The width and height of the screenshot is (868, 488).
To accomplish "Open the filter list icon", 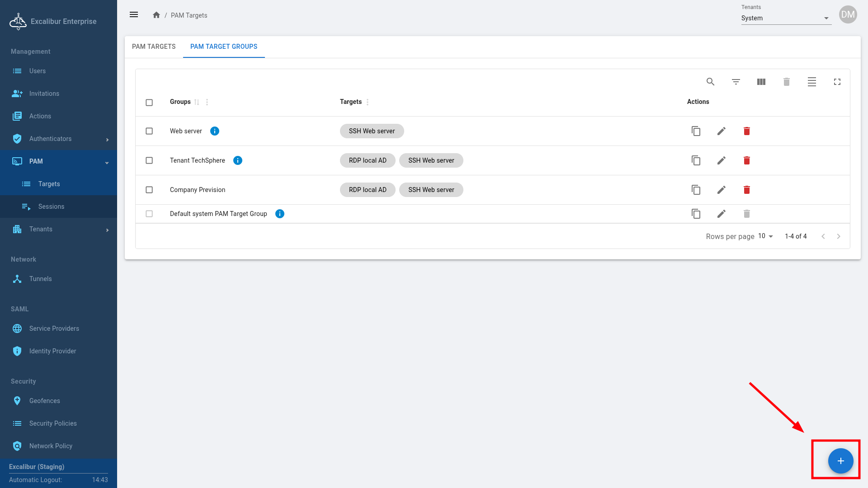I will click(736, 82).
